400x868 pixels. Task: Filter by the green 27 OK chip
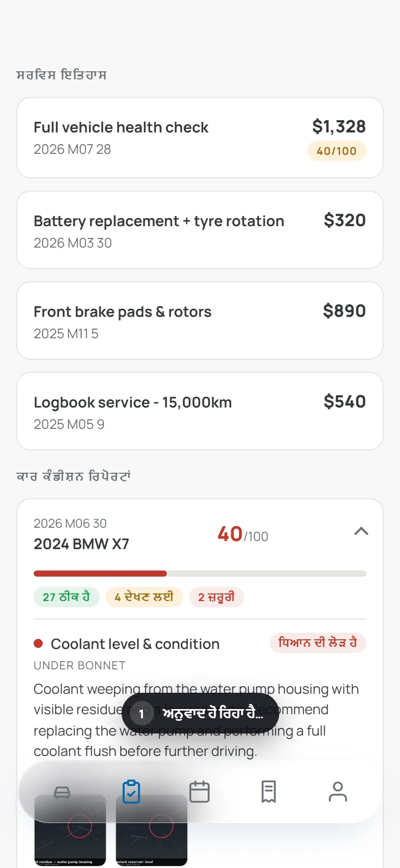pos(67,597)
